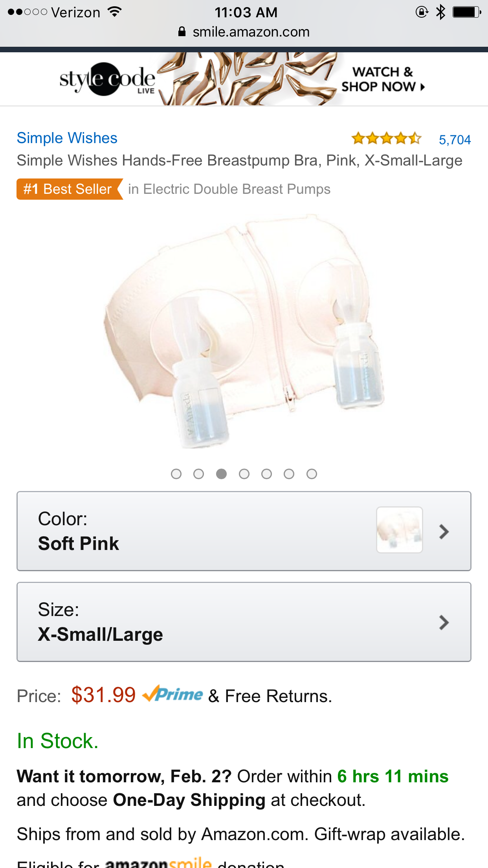Select the first image carousel dot
The image size is (488, 868).
(176, 474)
